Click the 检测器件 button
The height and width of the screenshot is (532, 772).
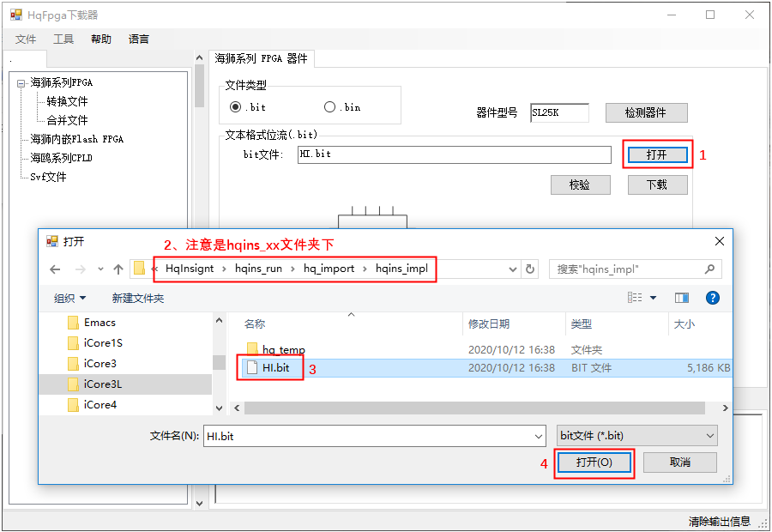click(x=645, y=113)
